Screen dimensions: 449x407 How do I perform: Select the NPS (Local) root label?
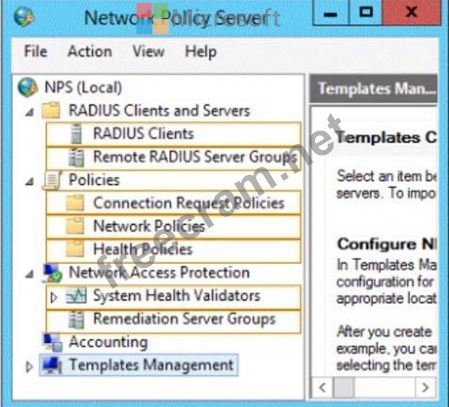83,87
